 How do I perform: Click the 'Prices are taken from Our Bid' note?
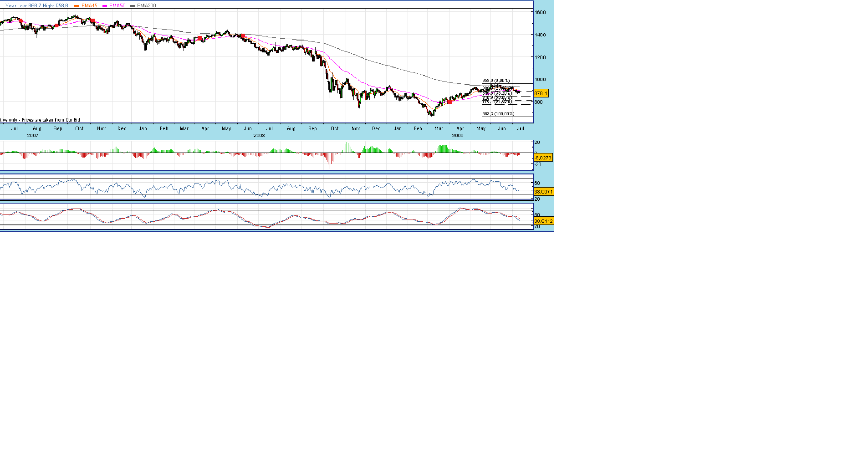(51, 120)
